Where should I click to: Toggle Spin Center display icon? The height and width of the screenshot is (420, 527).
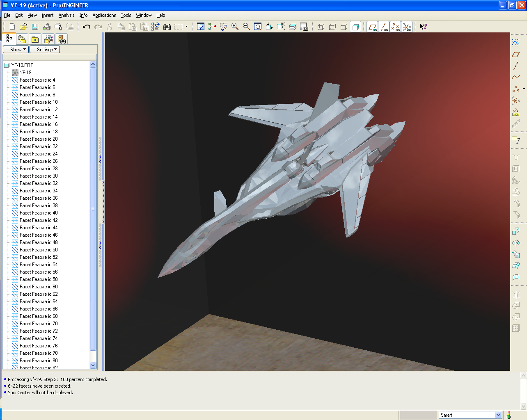[212, 27]
